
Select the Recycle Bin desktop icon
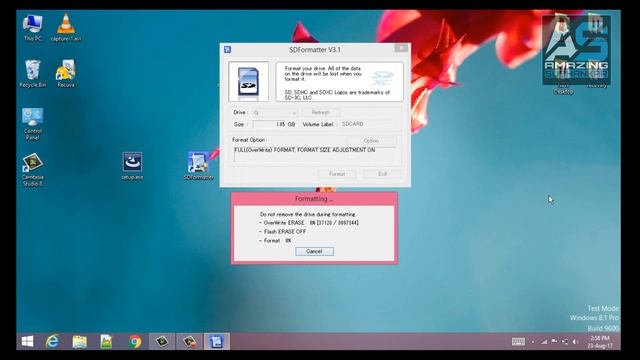tap(33, 73)
